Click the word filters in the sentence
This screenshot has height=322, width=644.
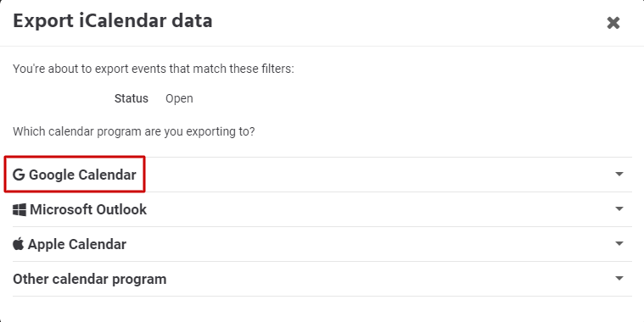pos(277,69)
